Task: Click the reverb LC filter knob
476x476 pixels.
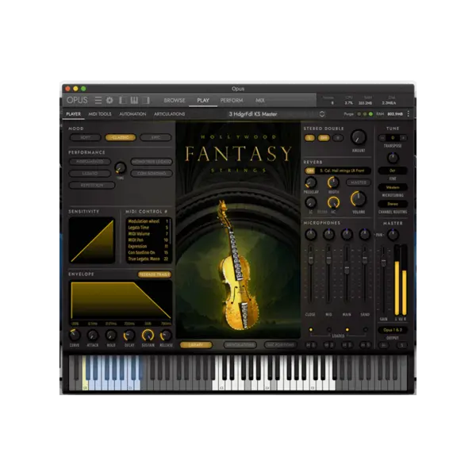Action: (x=310, y=202)
